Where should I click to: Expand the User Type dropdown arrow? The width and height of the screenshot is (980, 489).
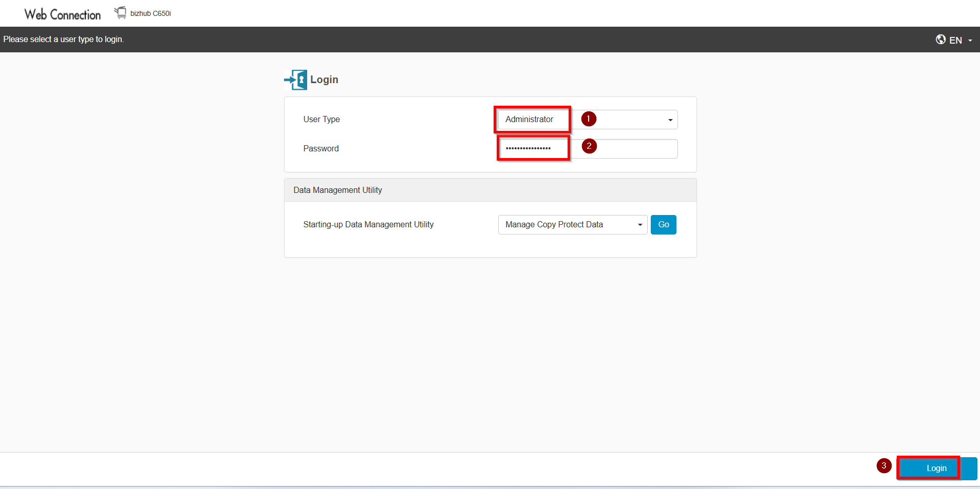[670, 120]
